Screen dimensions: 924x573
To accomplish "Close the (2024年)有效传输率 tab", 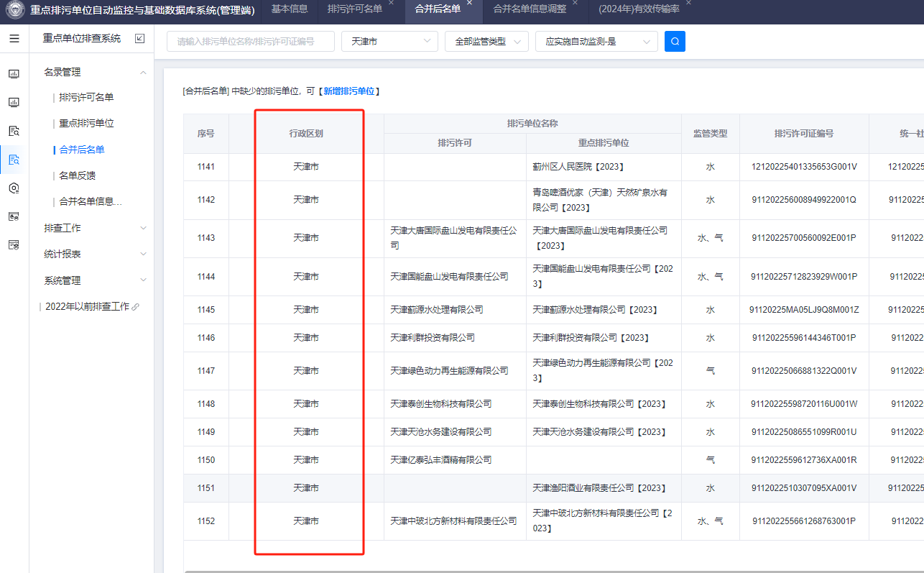I will click(x=688, y=3).
